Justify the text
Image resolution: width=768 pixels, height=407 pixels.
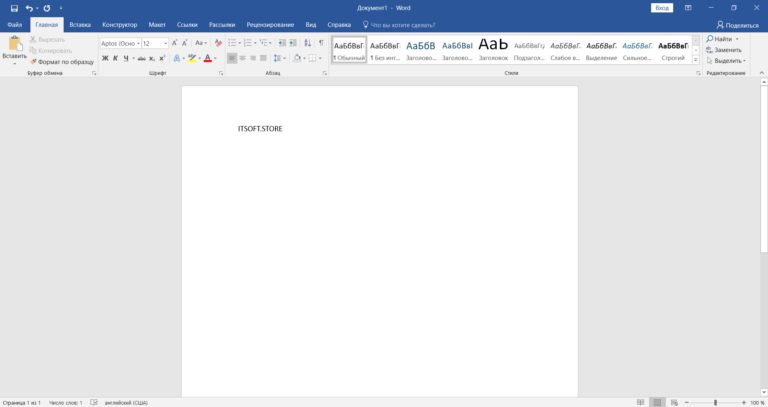[263, 58]
